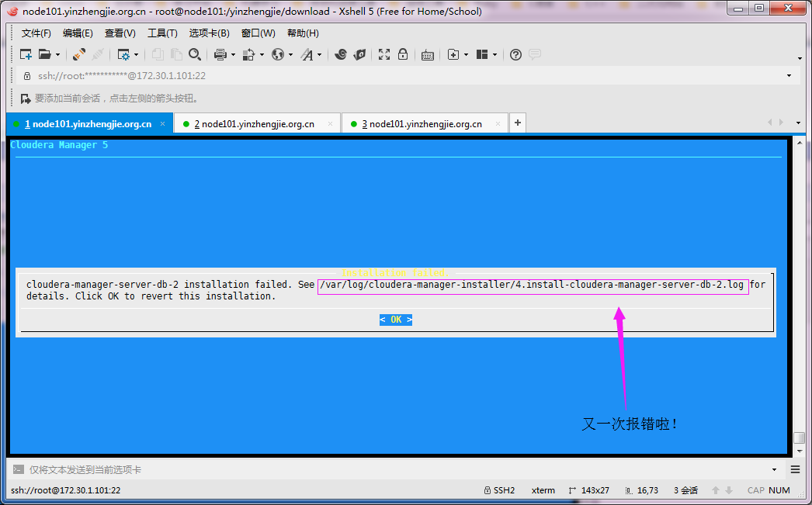Select tab 1 node101.yinzhengjie.org.cn
Image resolution: width=812 pixels, height=505 pixels.
89,123
